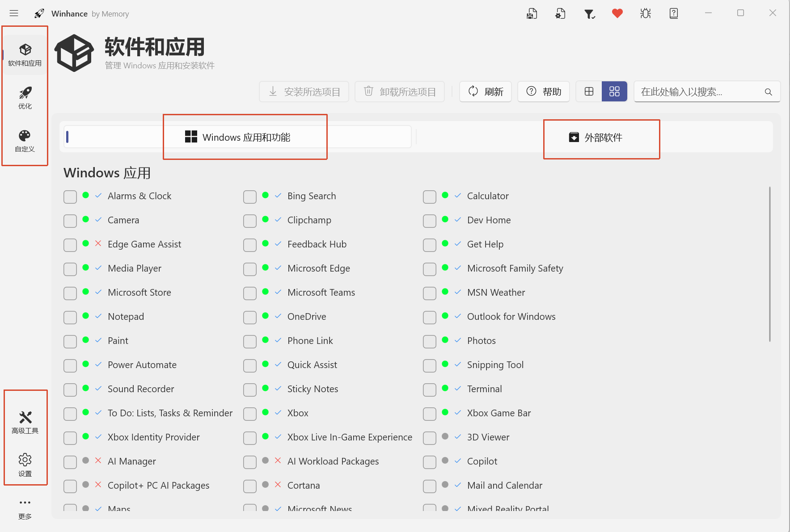Click the Camera app label

123,220
